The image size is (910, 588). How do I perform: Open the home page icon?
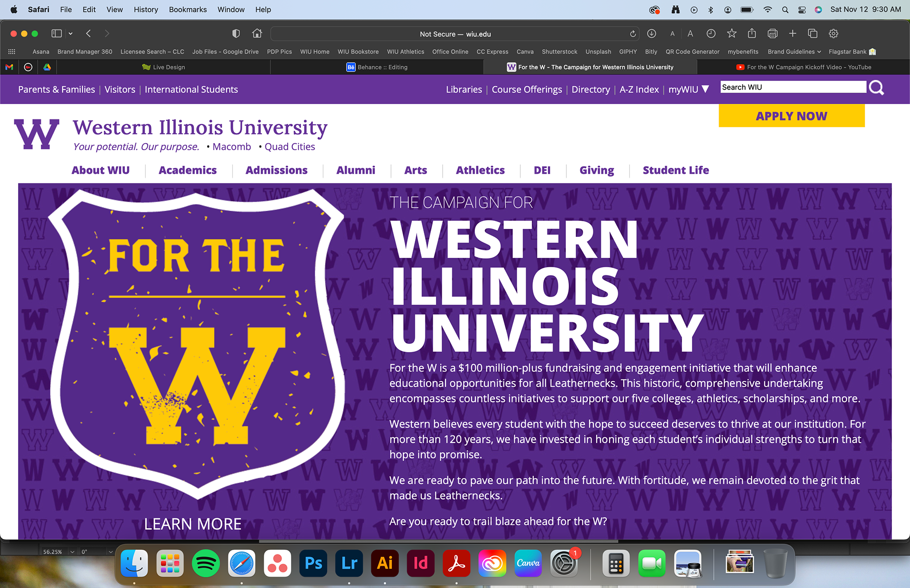click(x=257, y=34)
